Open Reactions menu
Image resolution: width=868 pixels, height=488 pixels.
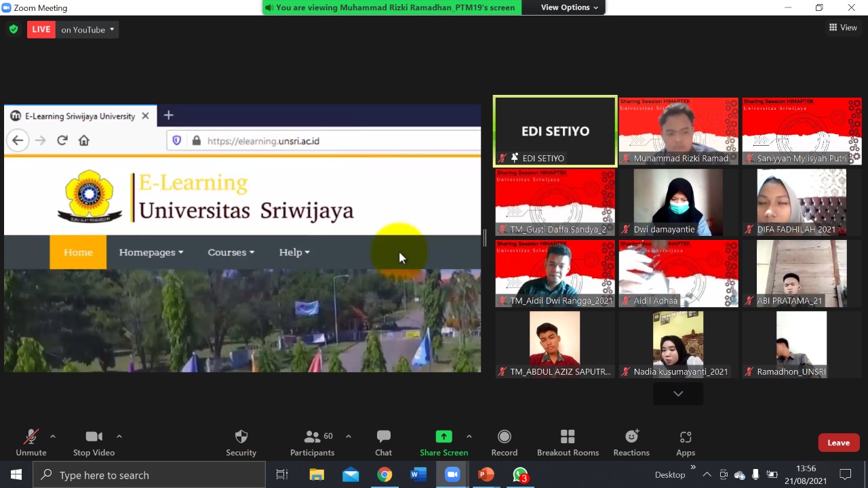pos(631,443)
